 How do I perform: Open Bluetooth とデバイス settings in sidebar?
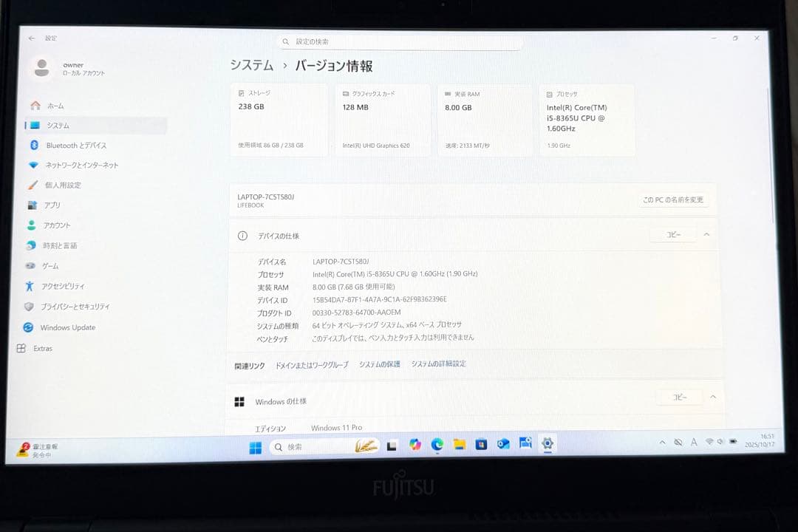coord(75,144)
